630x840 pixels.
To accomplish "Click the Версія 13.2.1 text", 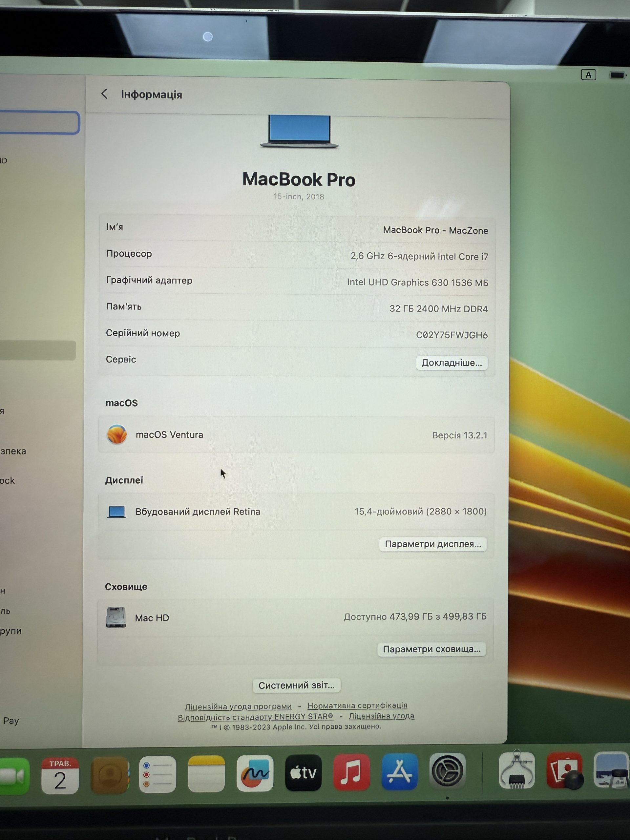I will pos(459,435).
